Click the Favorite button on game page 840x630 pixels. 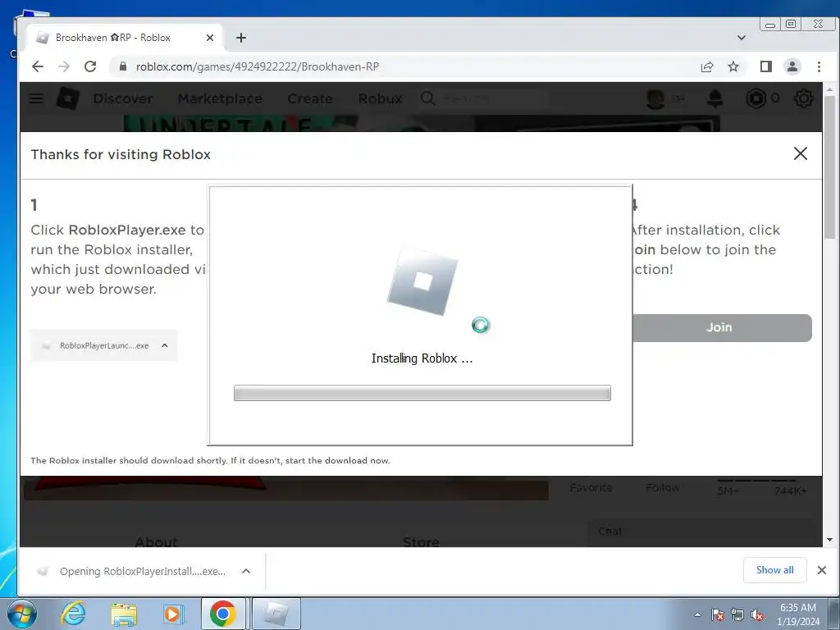coord(591,488)
